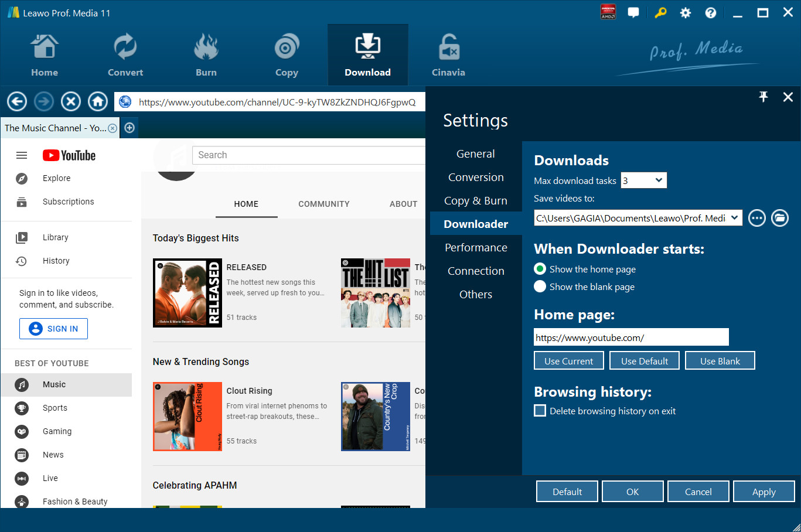
Task: Cancel the settings changes
Action: tap(698, 492)
